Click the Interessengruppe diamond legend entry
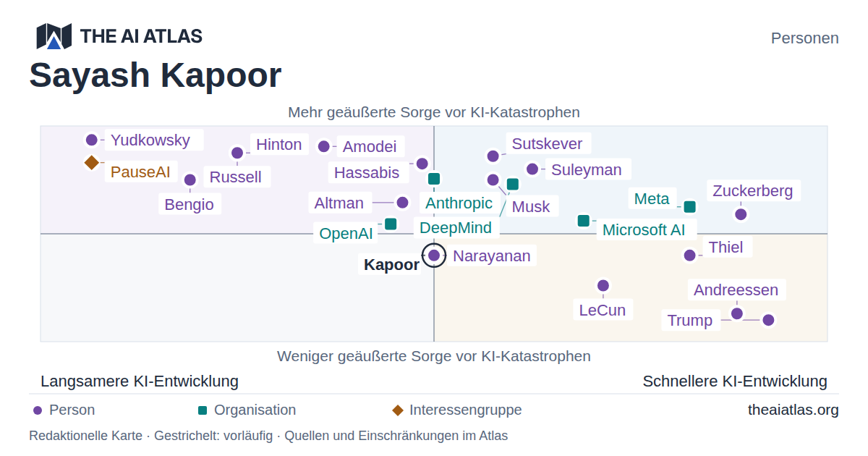 pyautogui.click(x=457, y=410)
